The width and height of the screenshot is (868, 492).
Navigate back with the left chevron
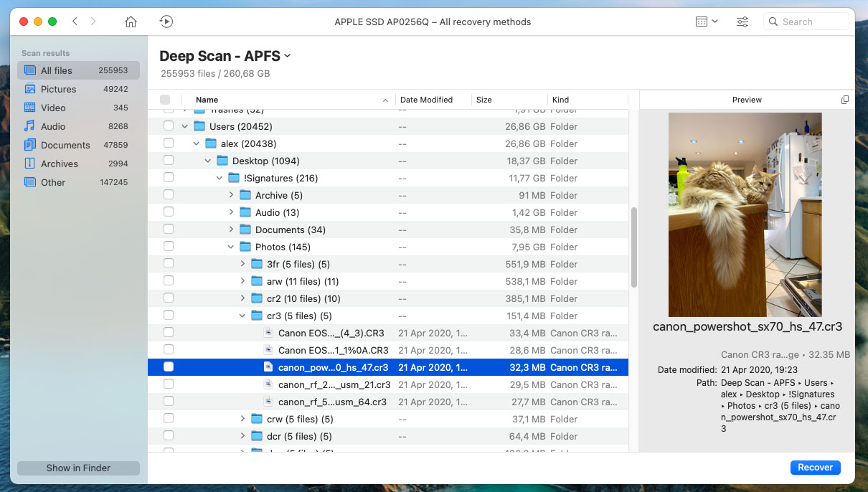click(x=75, y=22)
